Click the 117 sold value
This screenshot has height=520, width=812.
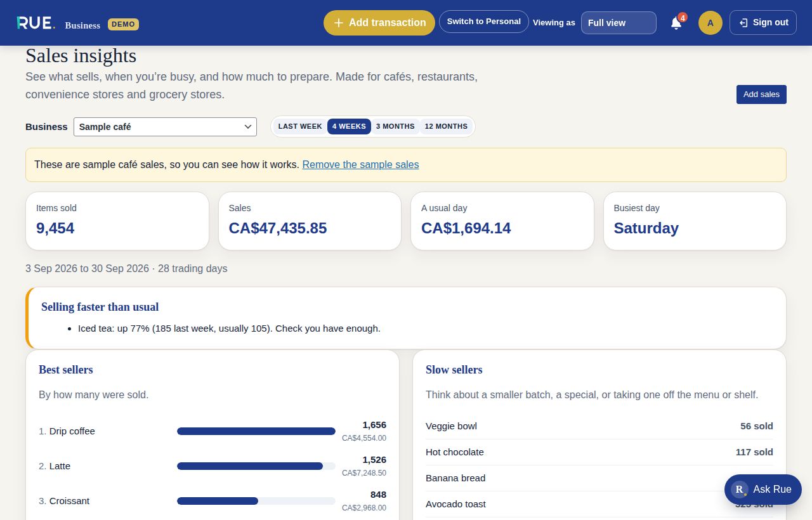coord(754,452)
